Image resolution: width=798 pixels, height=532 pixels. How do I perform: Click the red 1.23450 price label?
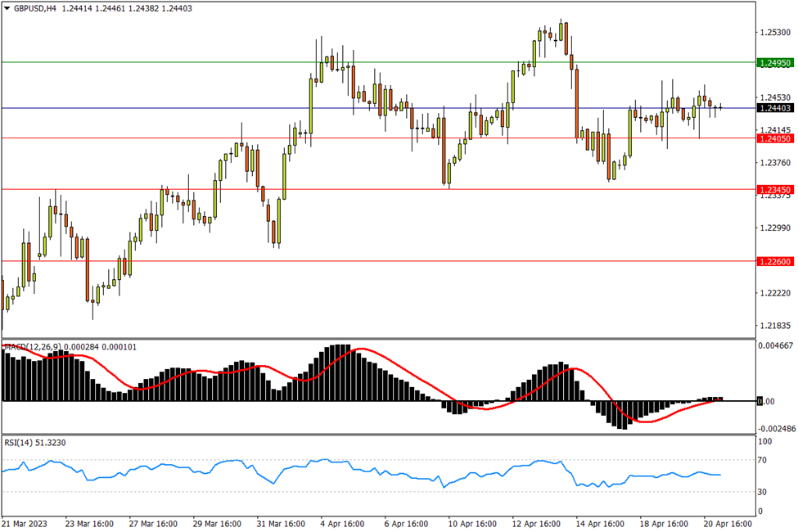(x=774, y=190)
